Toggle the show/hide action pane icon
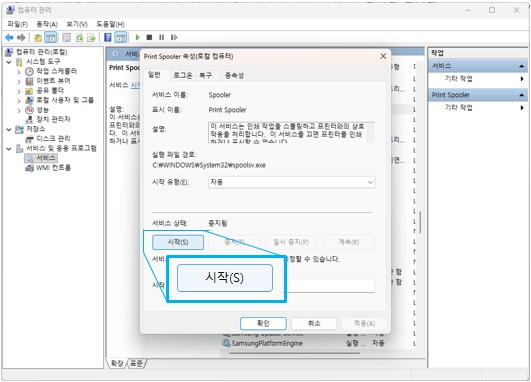The image size is (531, 382). (x=121, y=38)
